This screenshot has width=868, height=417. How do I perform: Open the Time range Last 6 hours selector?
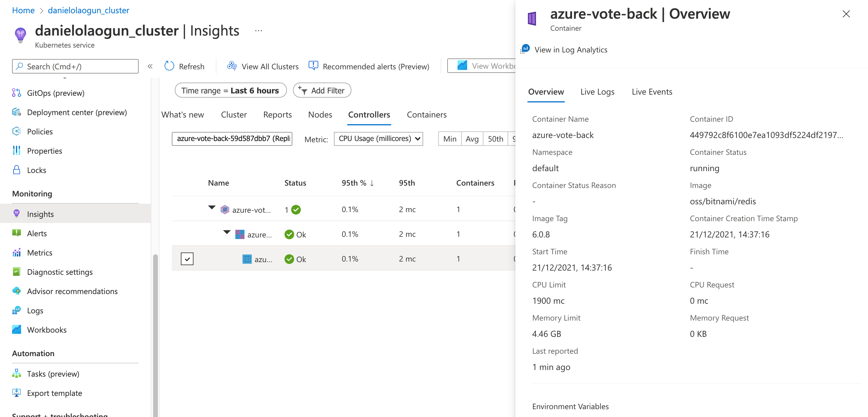click(x=231, y=90)
